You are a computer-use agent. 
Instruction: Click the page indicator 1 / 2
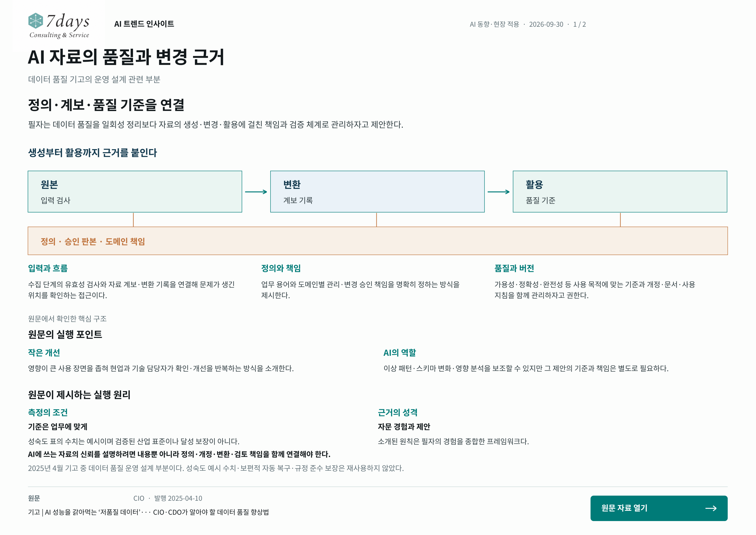click(580, 24)
